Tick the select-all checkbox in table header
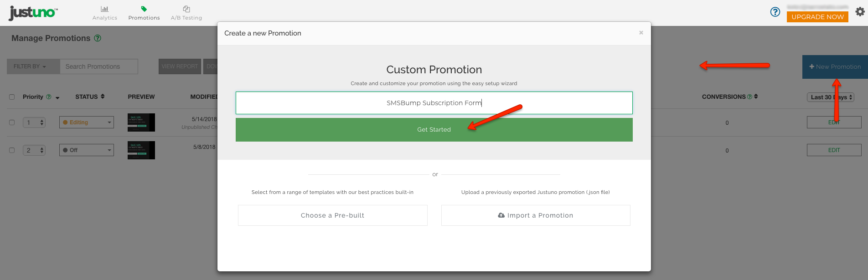 tap(12, 97)
